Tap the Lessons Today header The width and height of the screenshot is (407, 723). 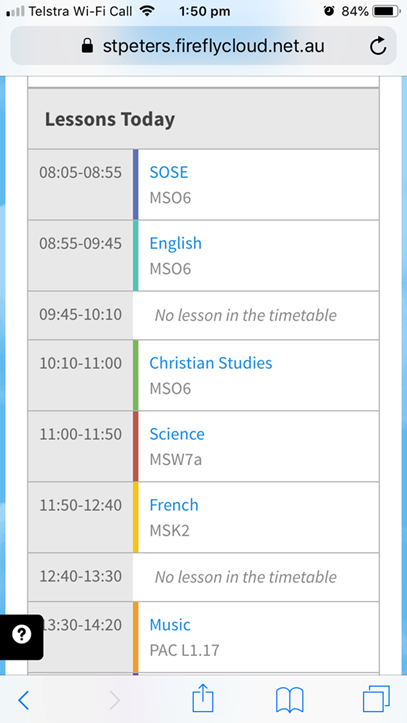pyautogui.click(x=110, y=119)
